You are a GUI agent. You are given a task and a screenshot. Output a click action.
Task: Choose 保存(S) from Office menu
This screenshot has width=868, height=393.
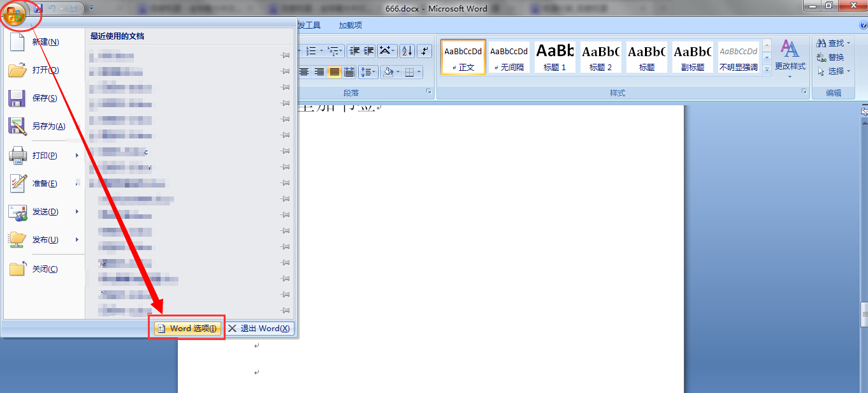43,98
